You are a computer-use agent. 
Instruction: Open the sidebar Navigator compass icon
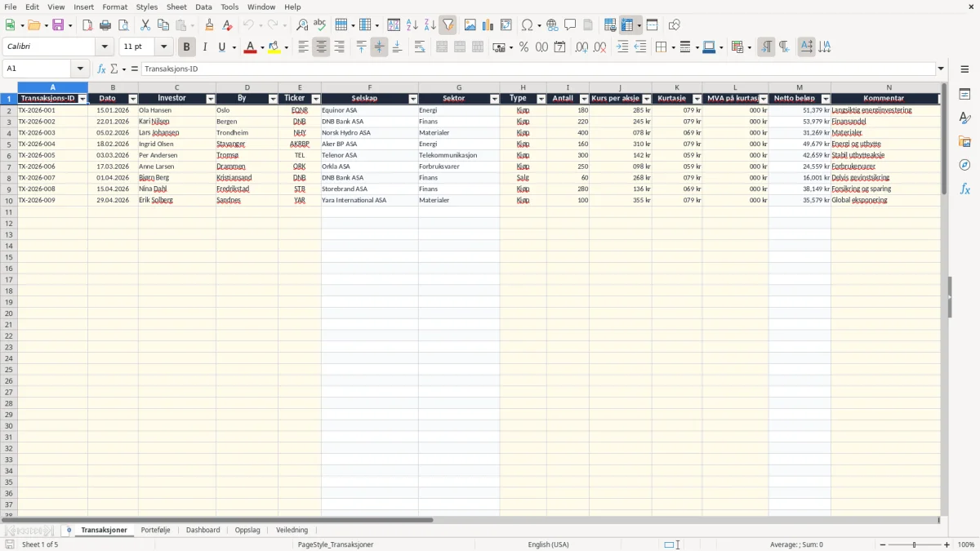click(964, 165)
